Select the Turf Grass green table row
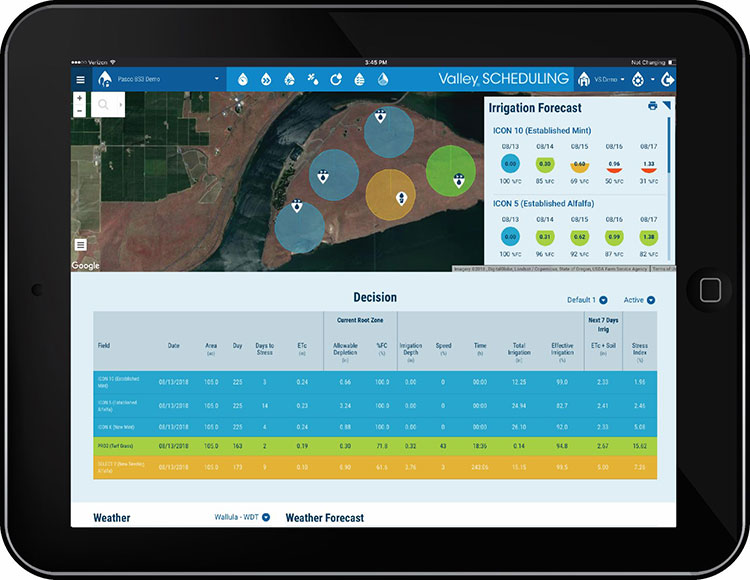Screen dimensions: 750x580 [375, 446]
